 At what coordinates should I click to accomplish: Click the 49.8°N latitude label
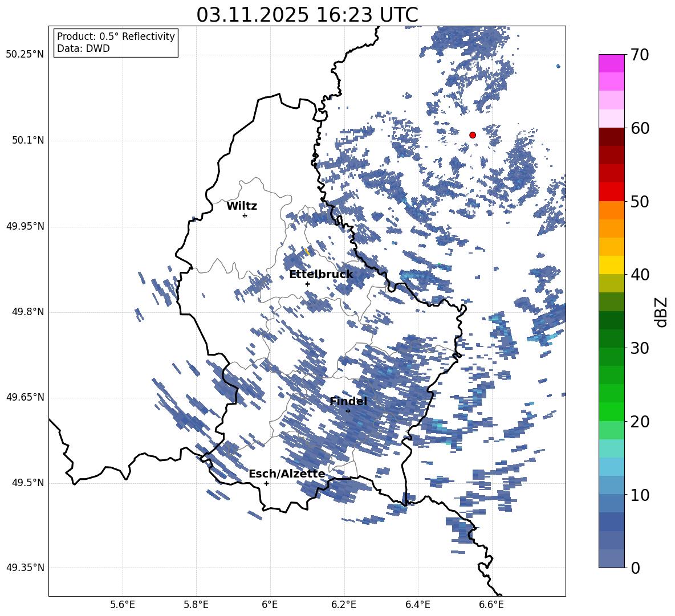point(27,312)
